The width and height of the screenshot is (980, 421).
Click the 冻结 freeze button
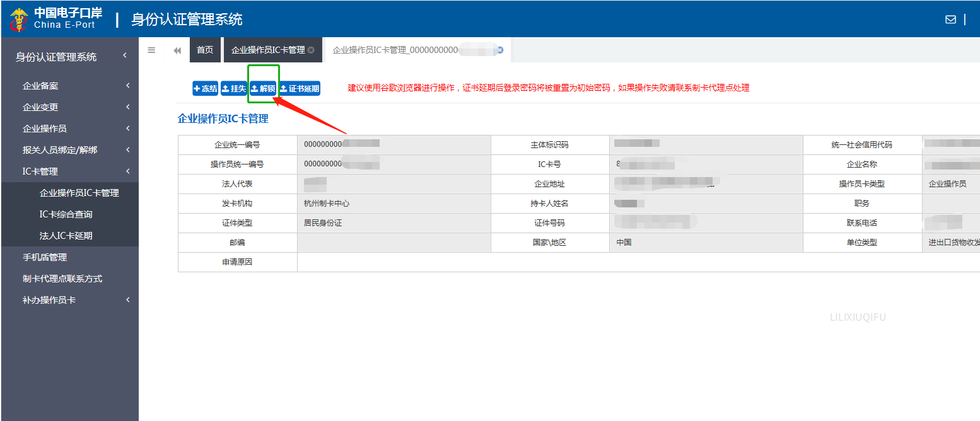pos(205,89)
